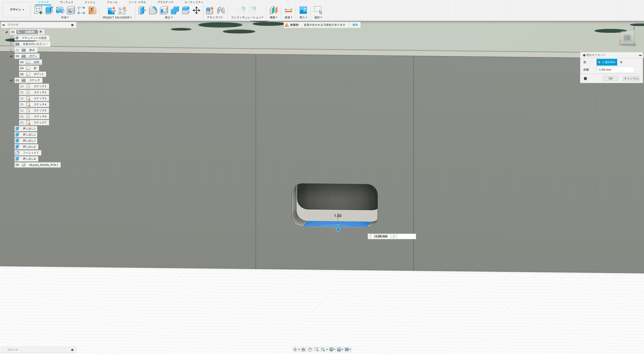Open the シート メタル tab
The image size is (644, 354).
[137, 2]
